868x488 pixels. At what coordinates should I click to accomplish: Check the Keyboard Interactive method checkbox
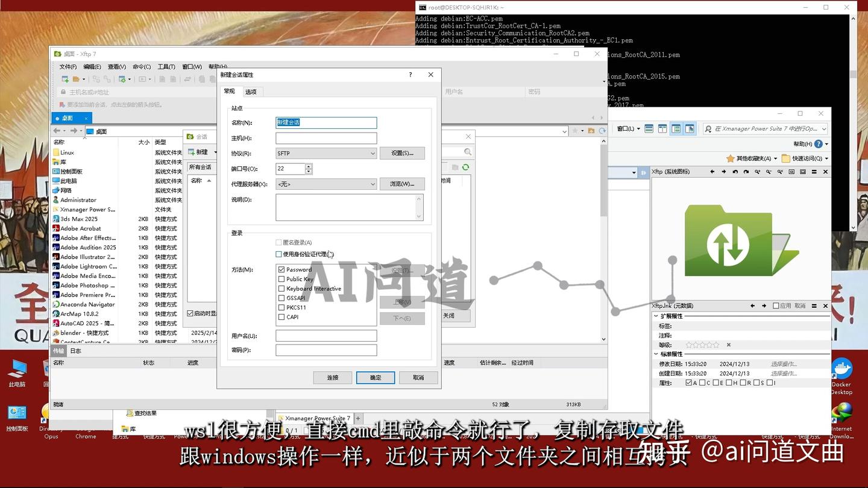click(281, 289)
